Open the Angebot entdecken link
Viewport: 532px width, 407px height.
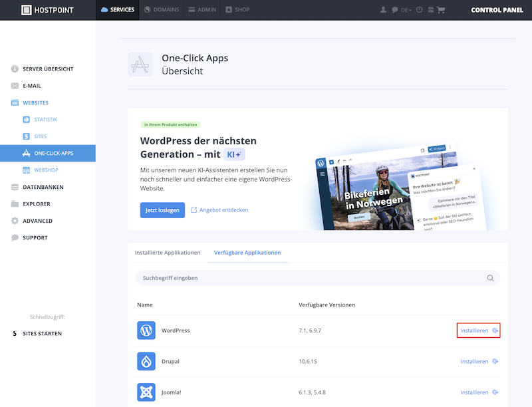coord(219,210)
